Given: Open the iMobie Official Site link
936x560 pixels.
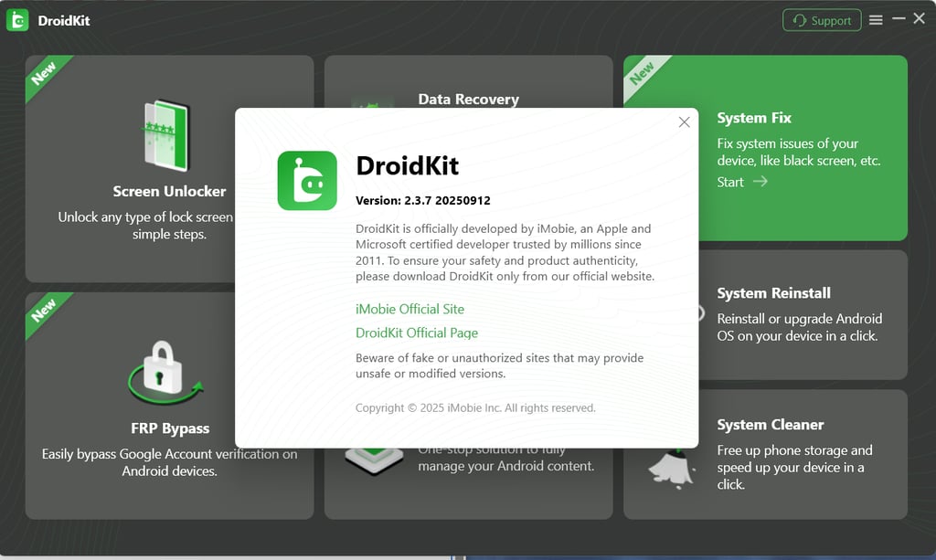Looking at the screenshot, I should 409,309.
